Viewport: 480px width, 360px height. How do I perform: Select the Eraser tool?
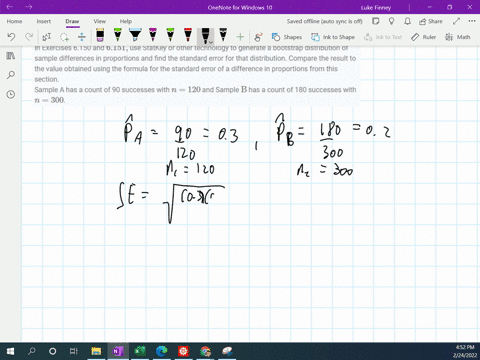pyautogui.click(x=100, y=35)
